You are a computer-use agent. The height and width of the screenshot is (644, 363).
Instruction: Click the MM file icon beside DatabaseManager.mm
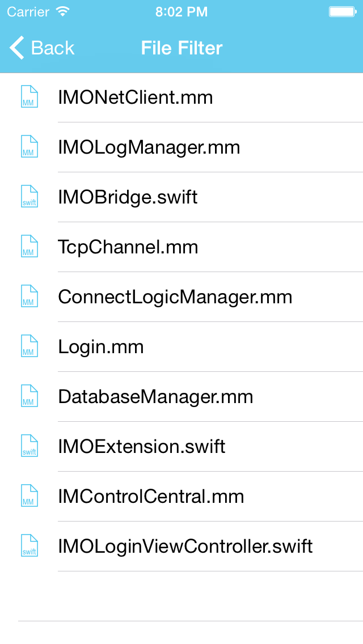point(29,396)
